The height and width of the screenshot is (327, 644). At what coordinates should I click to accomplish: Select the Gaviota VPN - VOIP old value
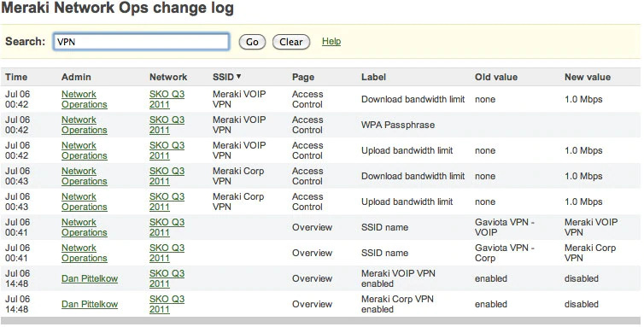[505, 227]
